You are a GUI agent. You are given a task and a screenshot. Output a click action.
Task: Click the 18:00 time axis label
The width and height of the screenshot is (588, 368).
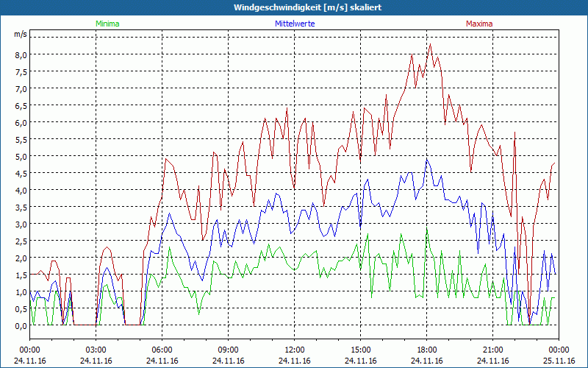coord(427,350)
